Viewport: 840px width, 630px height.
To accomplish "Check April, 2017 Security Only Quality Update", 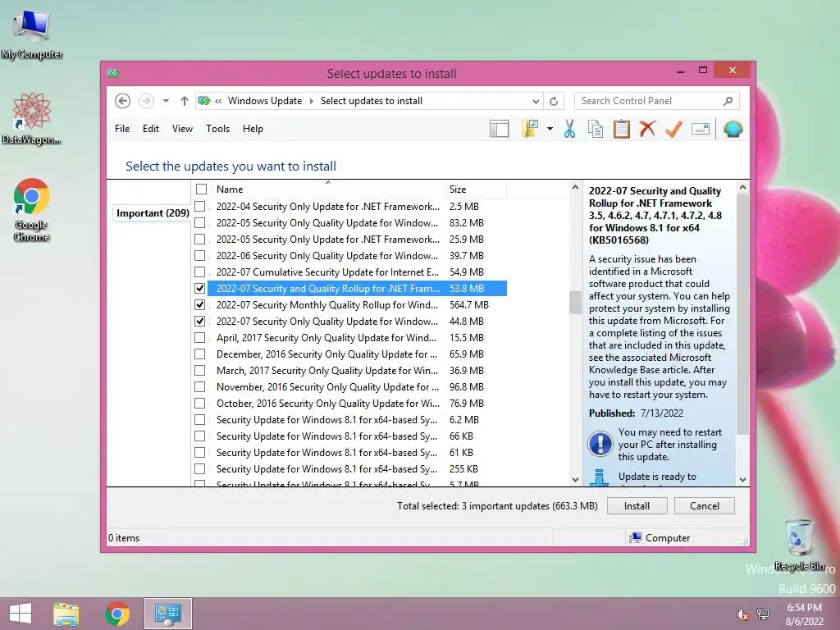I will [200, 337].
